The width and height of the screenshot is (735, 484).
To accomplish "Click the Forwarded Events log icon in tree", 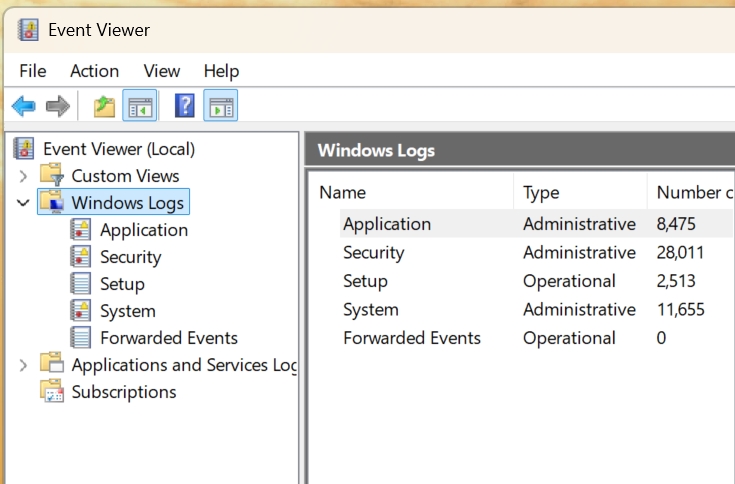I will click(81, 338).
